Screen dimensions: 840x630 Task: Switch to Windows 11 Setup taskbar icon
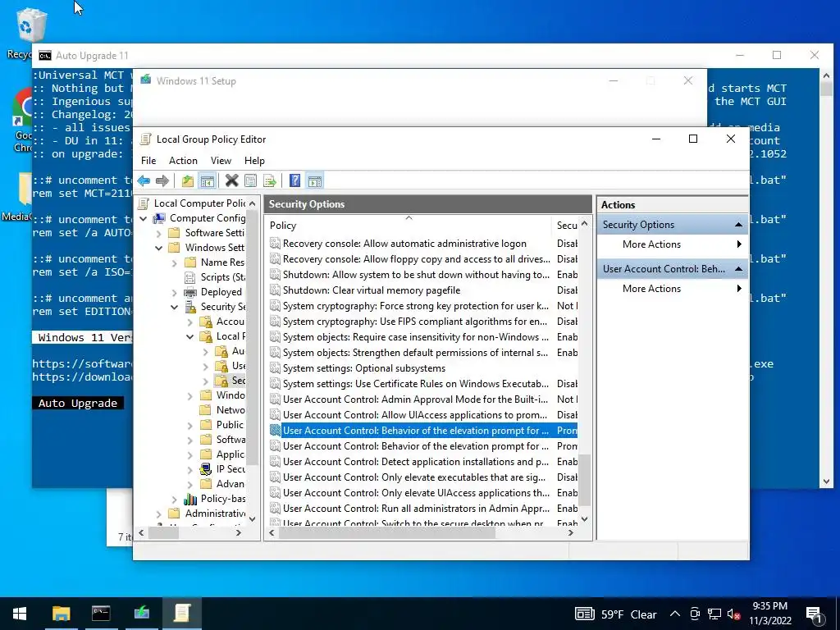coord(141,614)
